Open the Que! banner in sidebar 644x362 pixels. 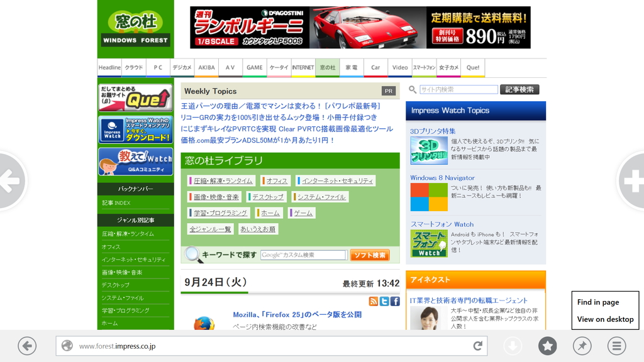135,97
